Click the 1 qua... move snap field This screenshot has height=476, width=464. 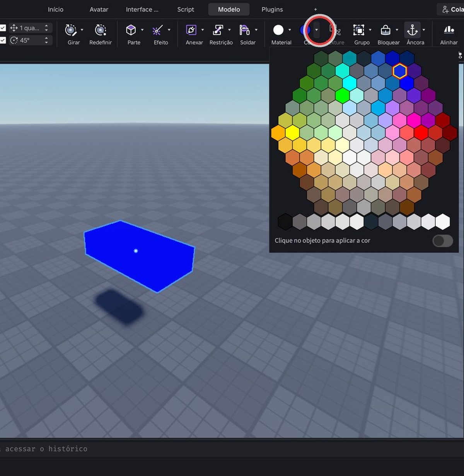click(31, 28)
